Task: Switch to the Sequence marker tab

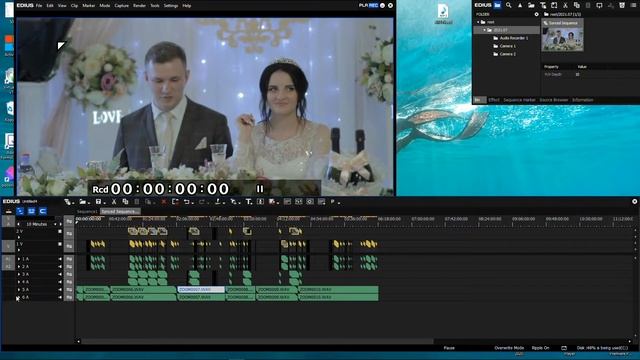Action: tap(519, 100)
